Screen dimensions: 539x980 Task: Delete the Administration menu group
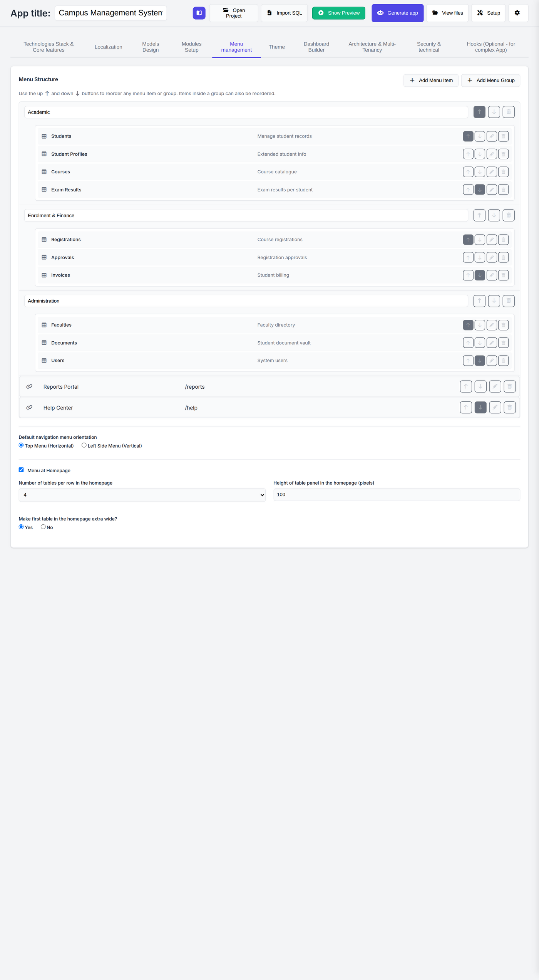click(509, 301)
